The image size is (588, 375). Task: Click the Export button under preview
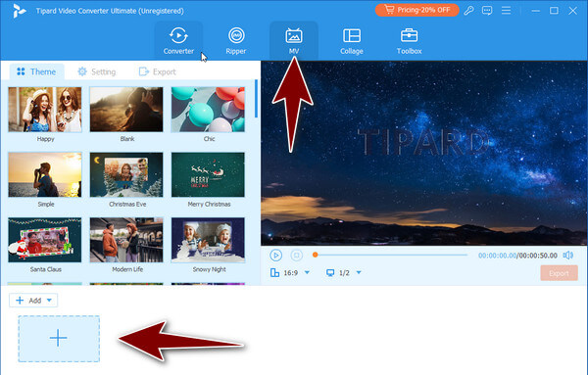[559, 273]
